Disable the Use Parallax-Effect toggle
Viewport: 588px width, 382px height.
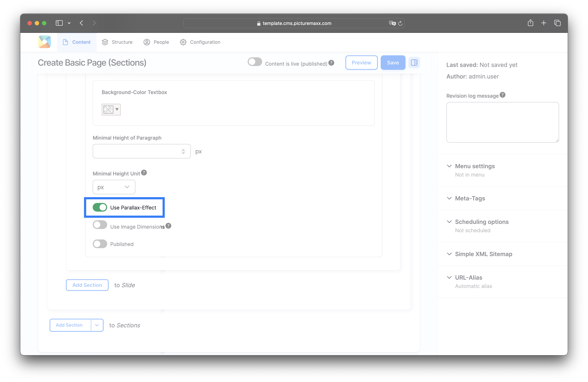pyautogui.click(x=100, y=207)
